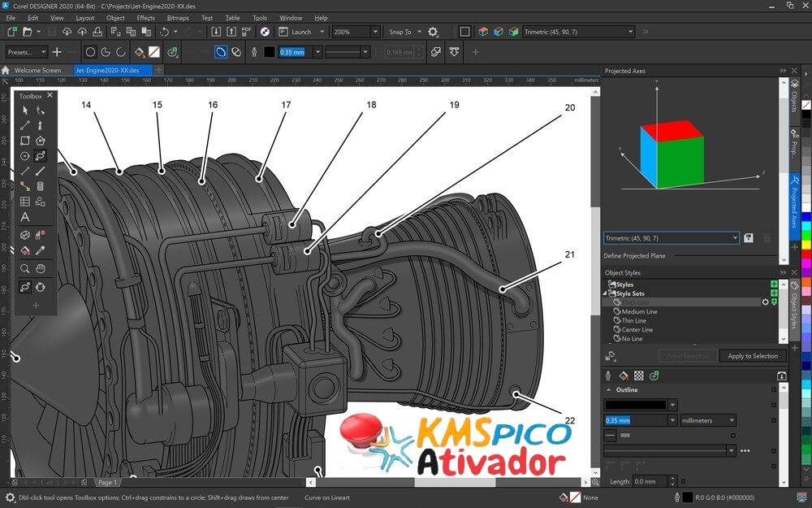Open the Effects menu

pyautogui.click(x=145, y=18)
